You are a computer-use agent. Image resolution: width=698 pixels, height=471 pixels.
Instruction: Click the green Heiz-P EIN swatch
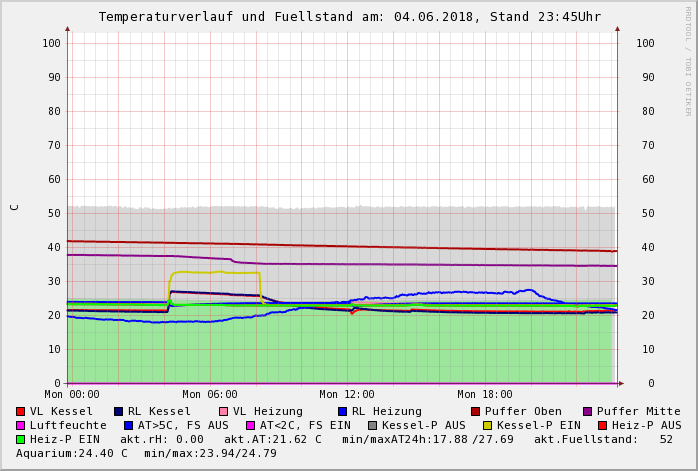pos(21,440)
